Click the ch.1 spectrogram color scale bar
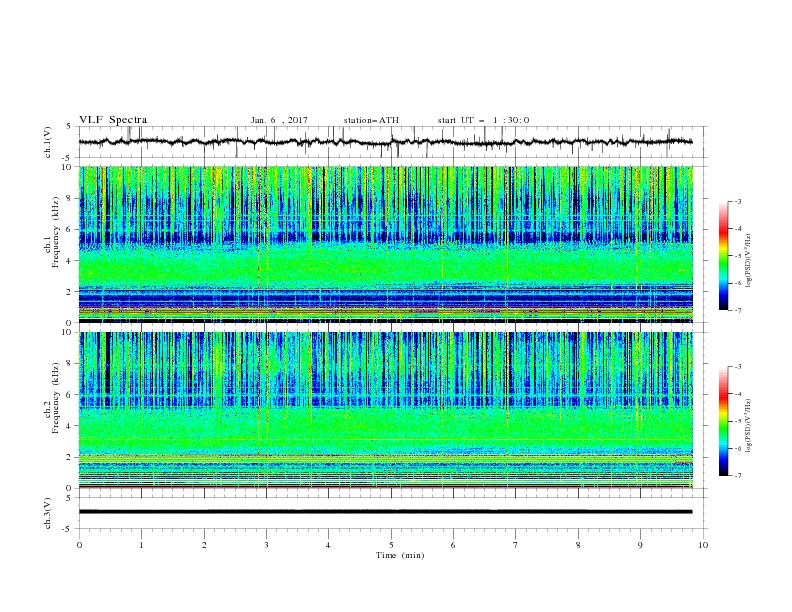Image resolution: width=792 pixels, height=612 pixels. click(723, 256)
